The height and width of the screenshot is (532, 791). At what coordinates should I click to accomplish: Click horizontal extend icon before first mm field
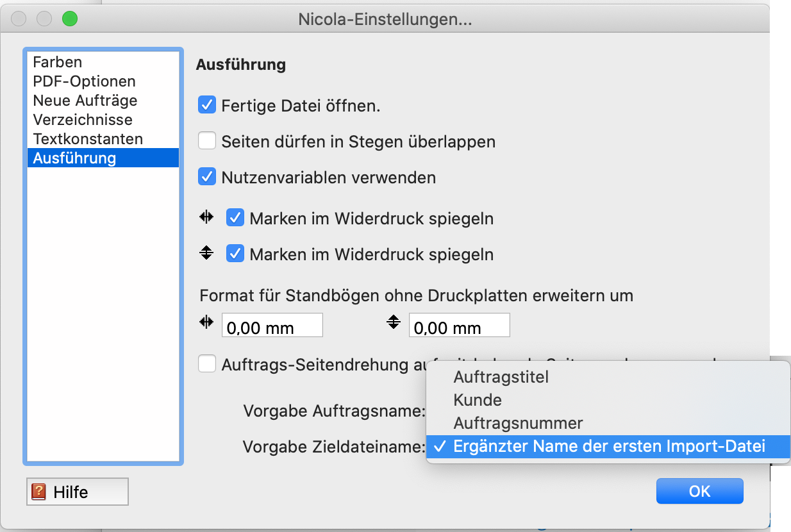(x=206, y=324)
